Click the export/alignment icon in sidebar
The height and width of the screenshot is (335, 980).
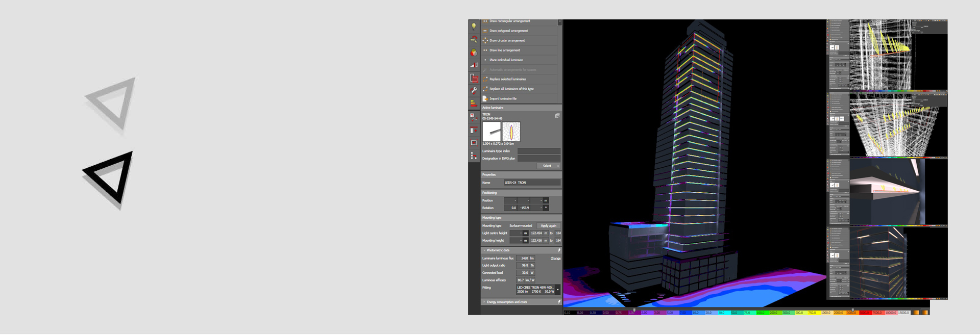tap(474, 130)
